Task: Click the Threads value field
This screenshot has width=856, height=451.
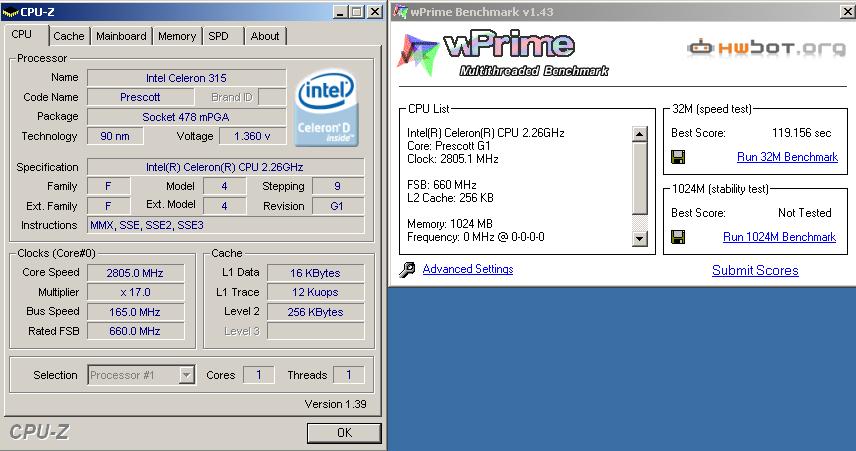Action: pyautogui.click(x=348, y=375)
